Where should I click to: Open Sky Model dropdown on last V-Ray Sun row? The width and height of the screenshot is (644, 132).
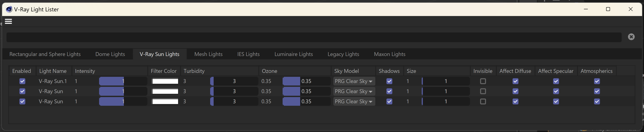pos(354,102)
